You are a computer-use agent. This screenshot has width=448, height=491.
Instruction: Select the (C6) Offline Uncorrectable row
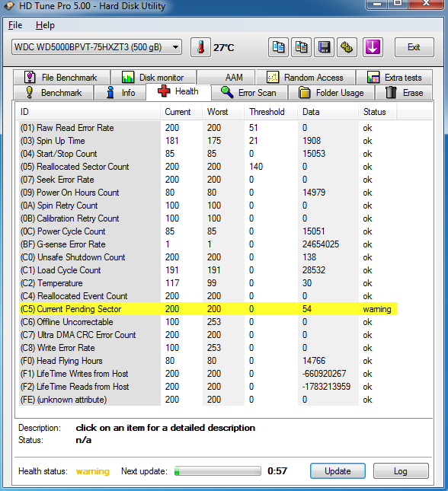(208, 322)
